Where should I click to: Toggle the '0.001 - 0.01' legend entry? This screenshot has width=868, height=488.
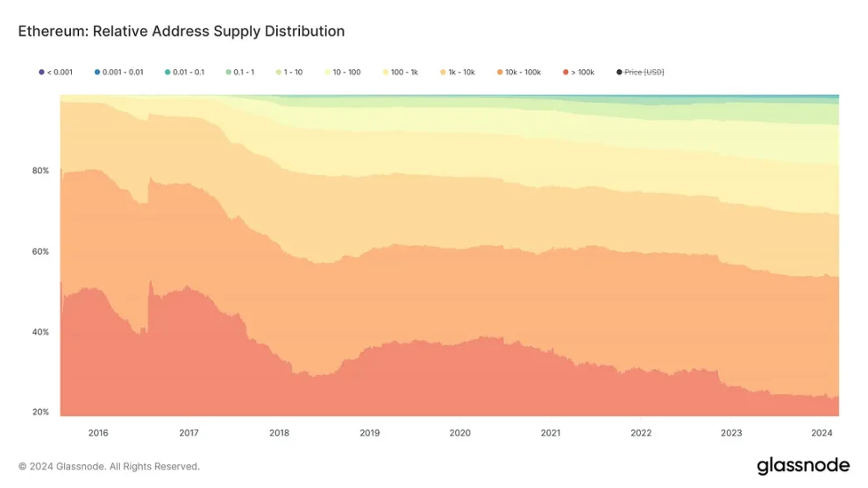click(x=118, y=73)
